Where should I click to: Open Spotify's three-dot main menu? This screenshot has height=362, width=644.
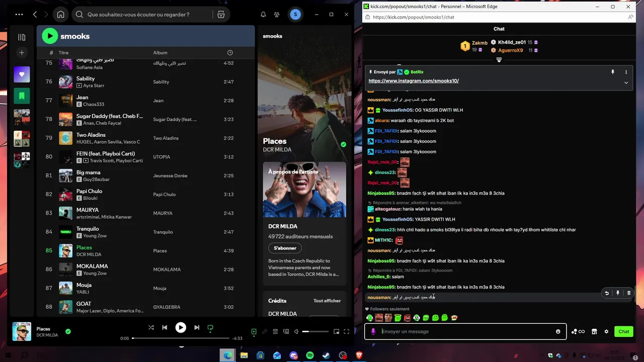(19, 15)
